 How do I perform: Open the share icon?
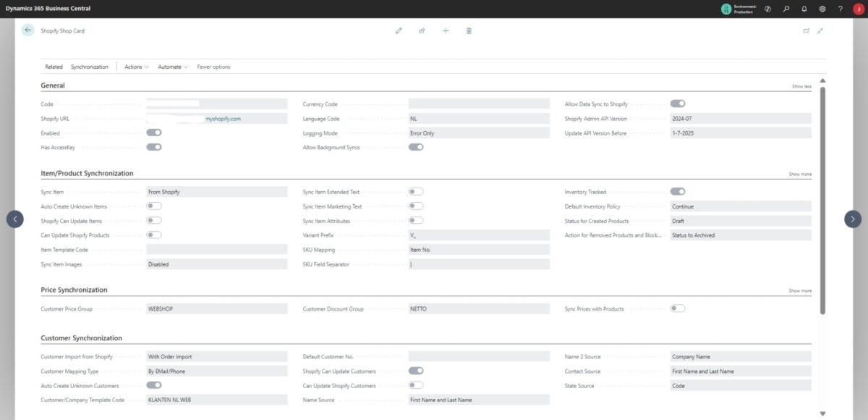pos(422,31)
